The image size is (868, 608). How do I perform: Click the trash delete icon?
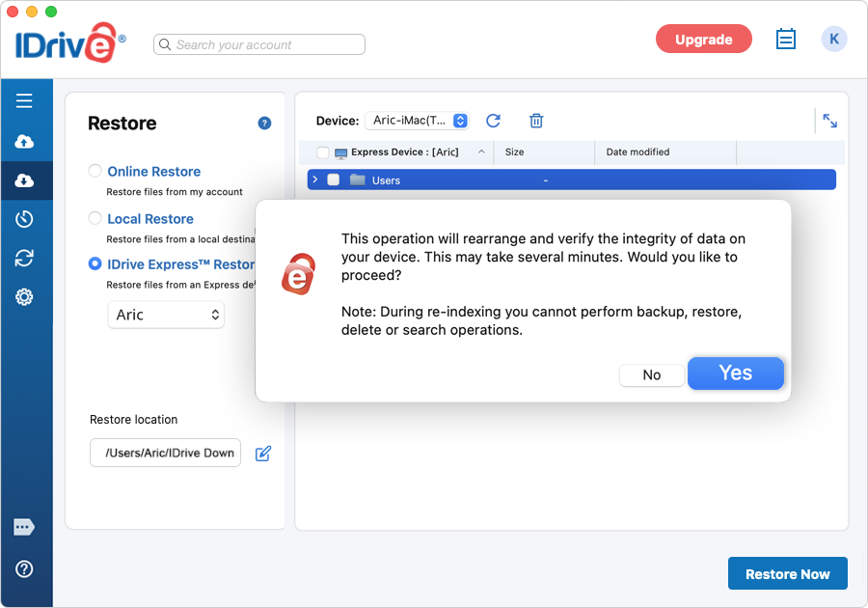coord(536,121)
